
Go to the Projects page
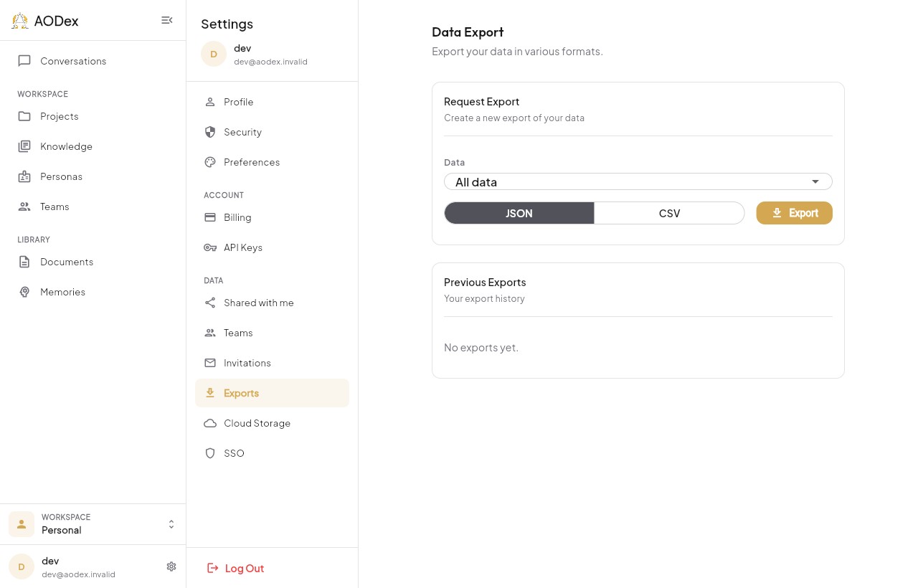[93, 116]
